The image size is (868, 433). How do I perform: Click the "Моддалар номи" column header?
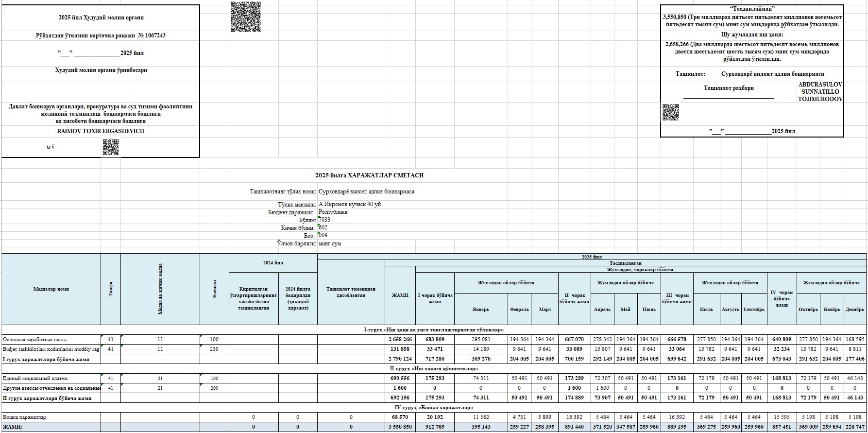51,289
